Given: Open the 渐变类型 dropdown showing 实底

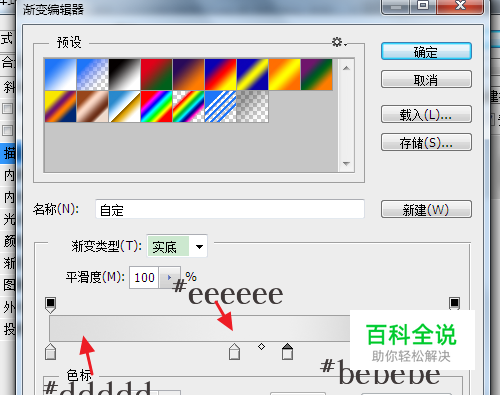Looking at the screenshot, I should pyautogui.click(x=177, y=246).
